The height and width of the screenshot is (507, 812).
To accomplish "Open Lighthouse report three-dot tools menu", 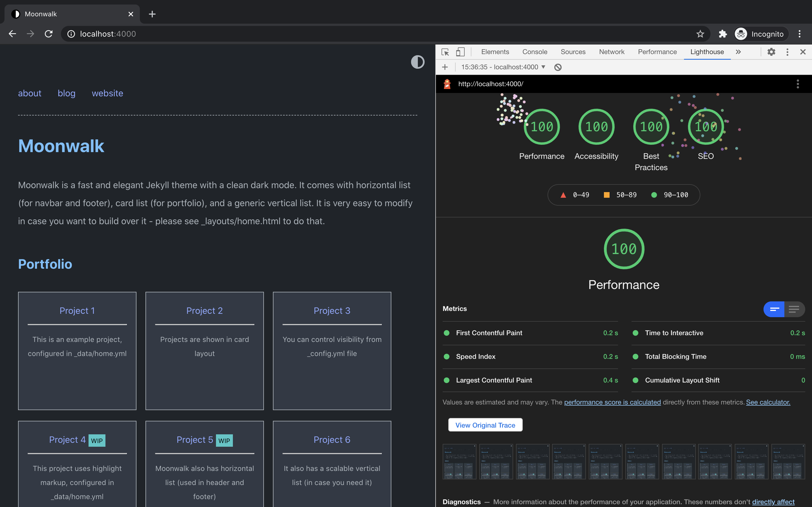I will tap(798, 84).
